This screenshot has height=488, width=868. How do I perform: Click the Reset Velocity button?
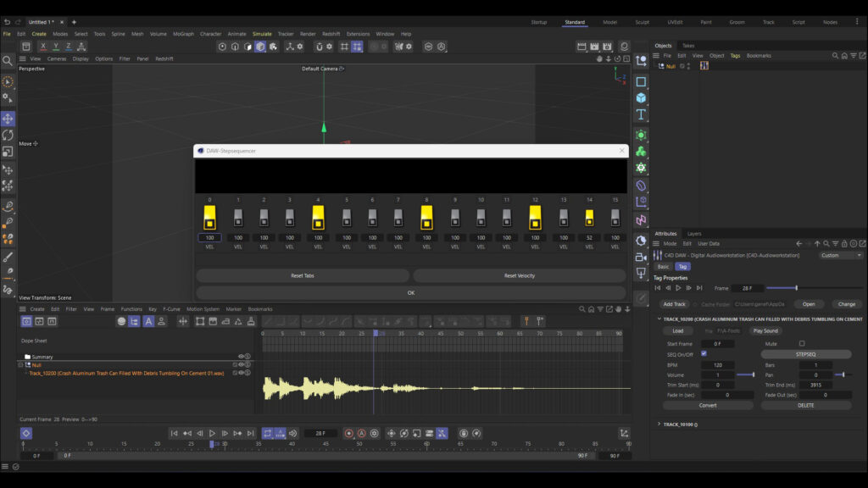[x=520, y=275]
